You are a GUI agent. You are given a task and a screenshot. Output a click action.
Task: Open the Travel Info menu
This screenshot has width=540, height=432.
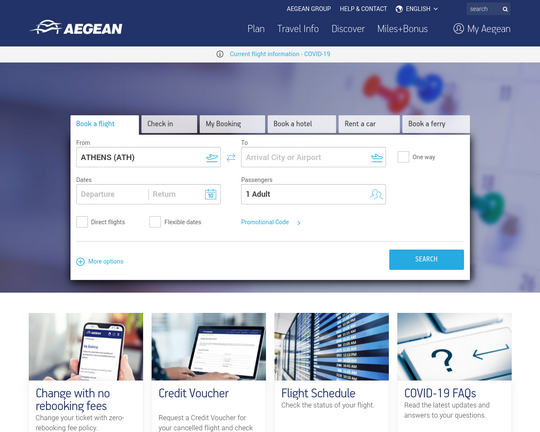298,29
